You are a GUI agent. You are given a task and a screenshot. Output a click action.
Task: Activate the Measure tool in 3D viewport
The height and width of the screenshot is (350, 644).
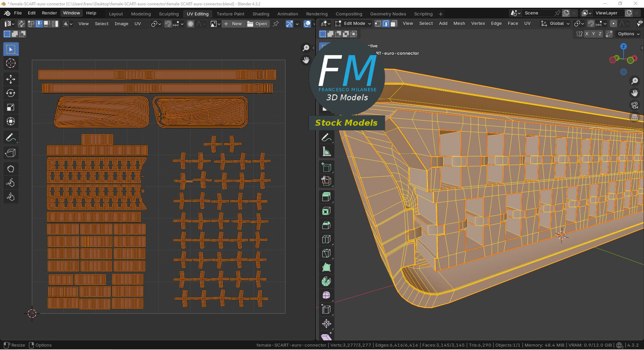(x=326, y=152)
